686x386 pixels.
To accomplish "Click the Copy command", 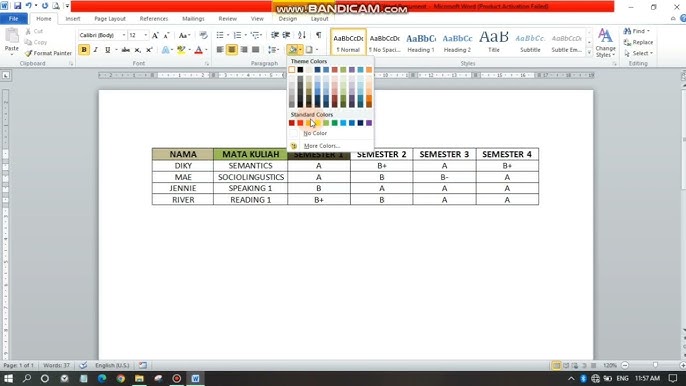I will click(x=36, y=42).
